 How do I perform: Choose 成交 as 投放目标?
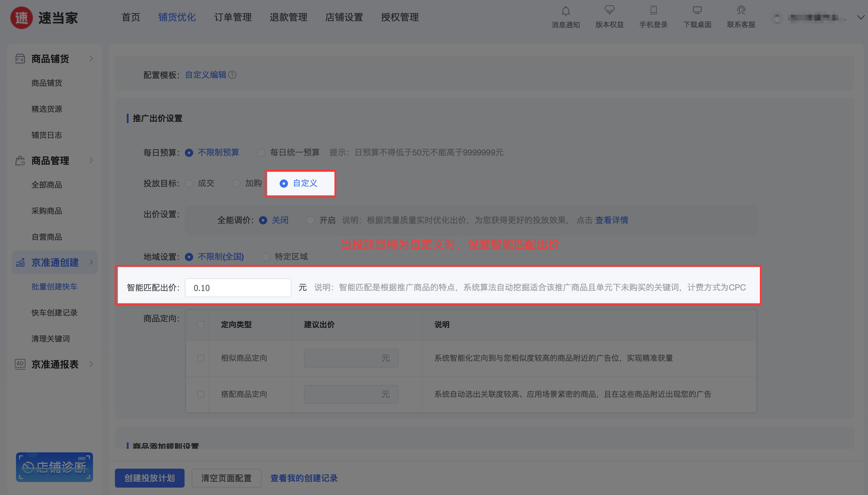pos(189,184)
